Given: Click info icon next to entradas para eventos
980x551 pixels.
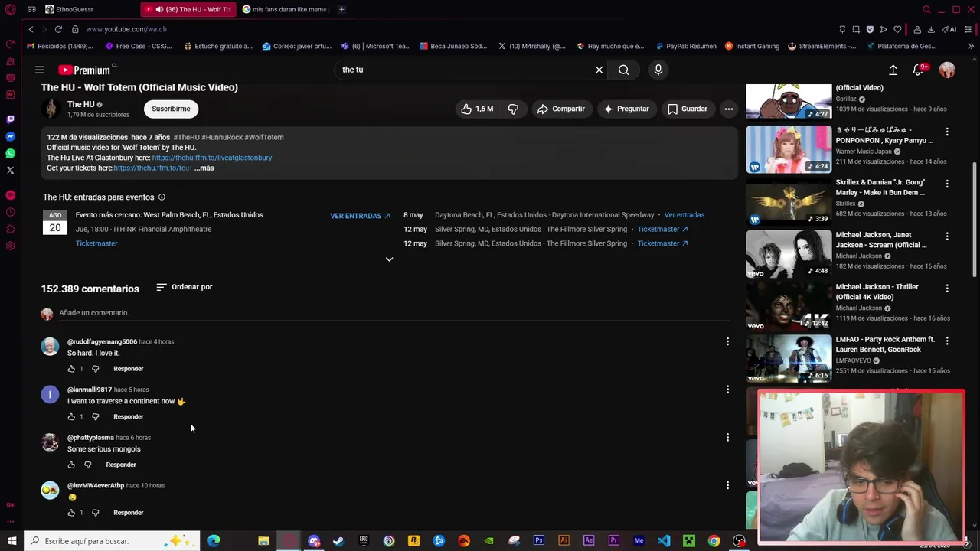Looking at the screenshot, I should [x=162, y=197].
